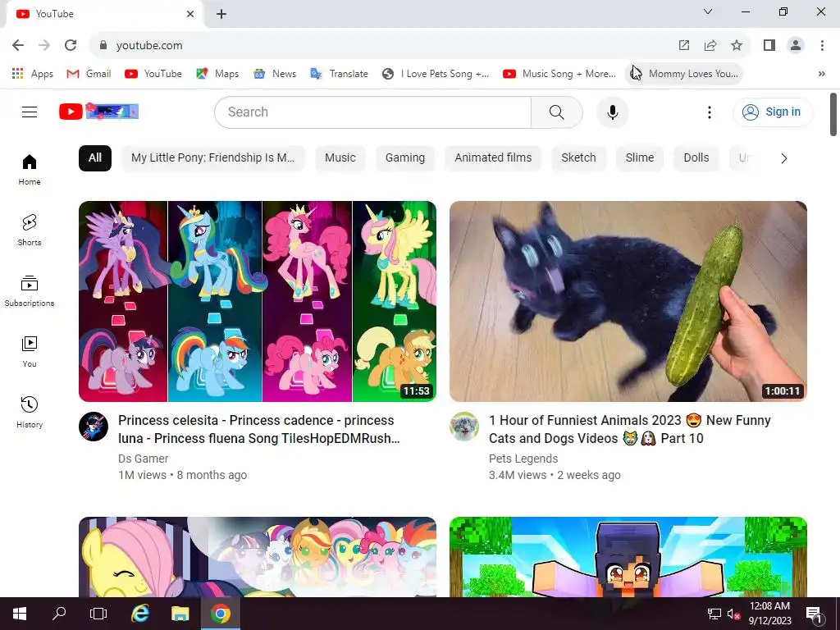Open File Explorer from taskbar
This screenshot has height=630, width=840.
180,614
